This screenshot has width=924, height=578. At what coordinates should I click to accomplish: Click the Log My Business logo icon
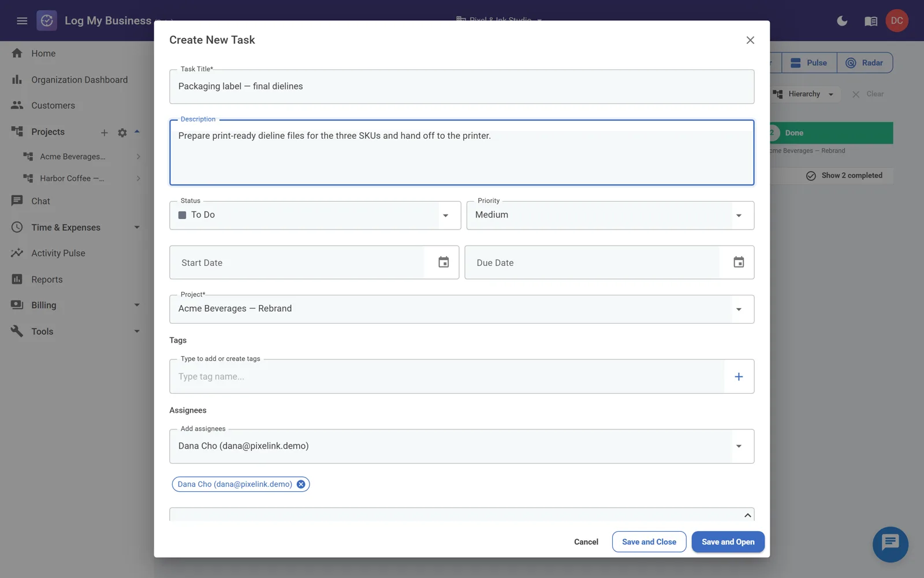tap(47, 21)
